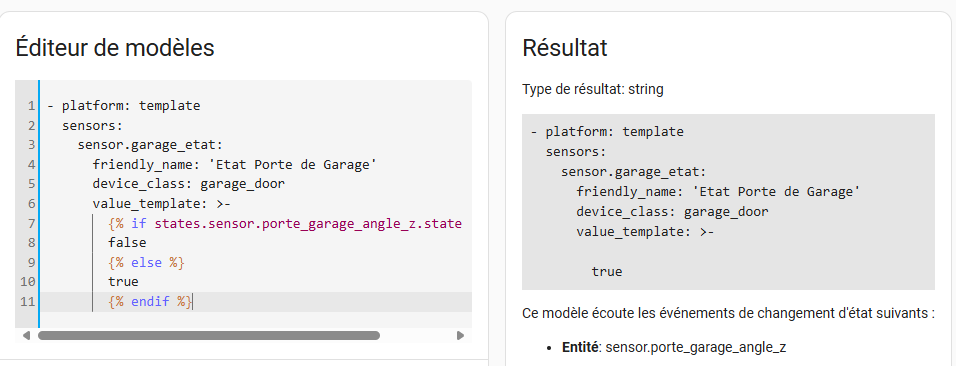Click the left scroll arrow of editor scrollbar

coord(26,336)
